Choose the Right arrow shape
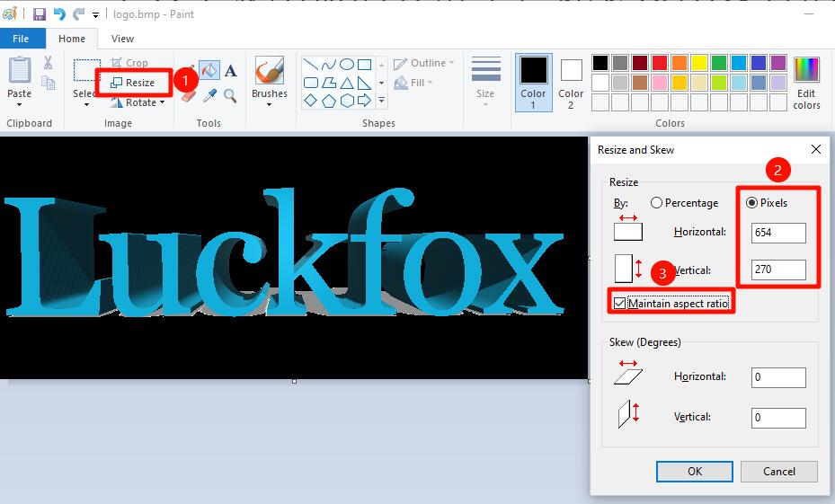 [x=364, y=100]
